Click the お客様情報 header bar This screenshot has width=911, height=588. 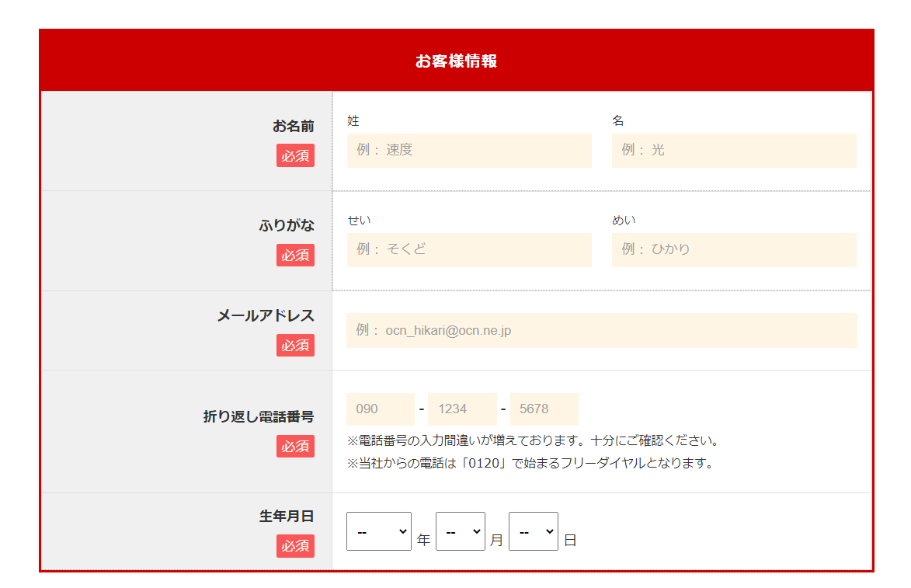(456, 61)
